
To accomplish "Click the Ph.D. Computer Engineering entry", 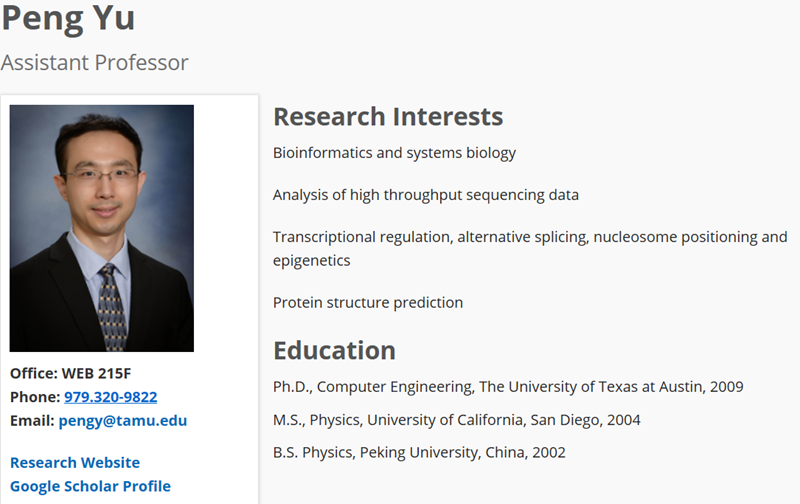I will (508, 387).
